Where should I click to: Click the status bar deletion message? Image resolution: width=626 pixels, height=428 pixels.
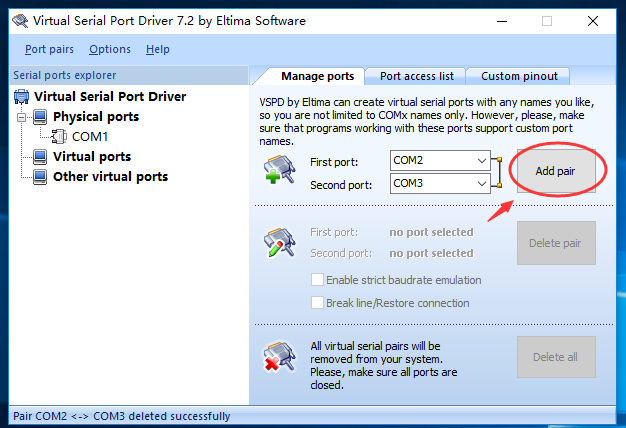click(x=122, y=416)
